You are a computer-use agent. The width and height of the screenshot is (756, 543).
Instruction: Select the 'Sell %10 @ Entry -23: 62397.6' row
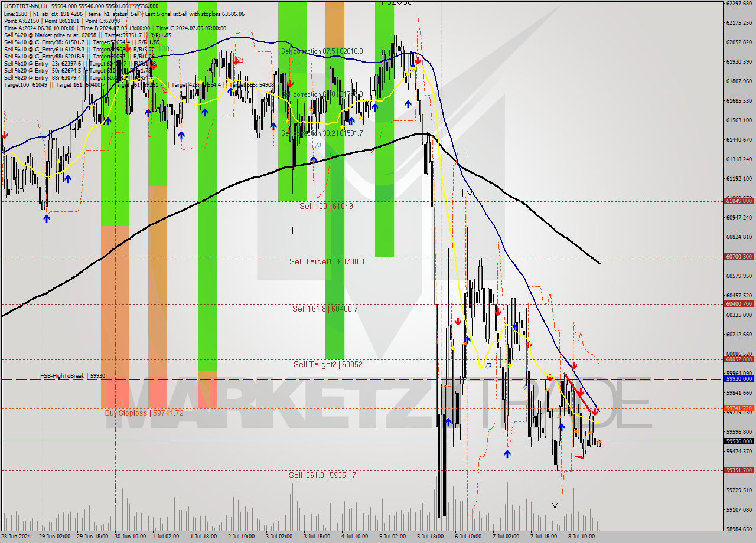click(43, 63)
